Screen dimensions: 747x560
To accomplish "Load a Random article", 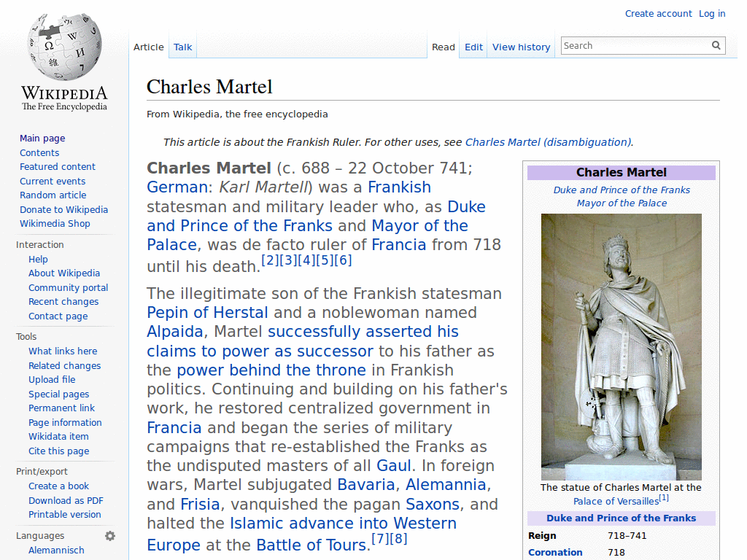I will coord(53,195).
